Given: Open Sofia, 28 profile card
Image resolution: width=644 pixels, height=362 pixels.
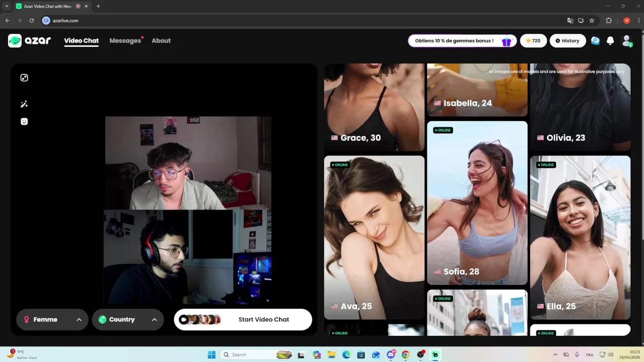Looking at the screenshot, I should point(477,203).
